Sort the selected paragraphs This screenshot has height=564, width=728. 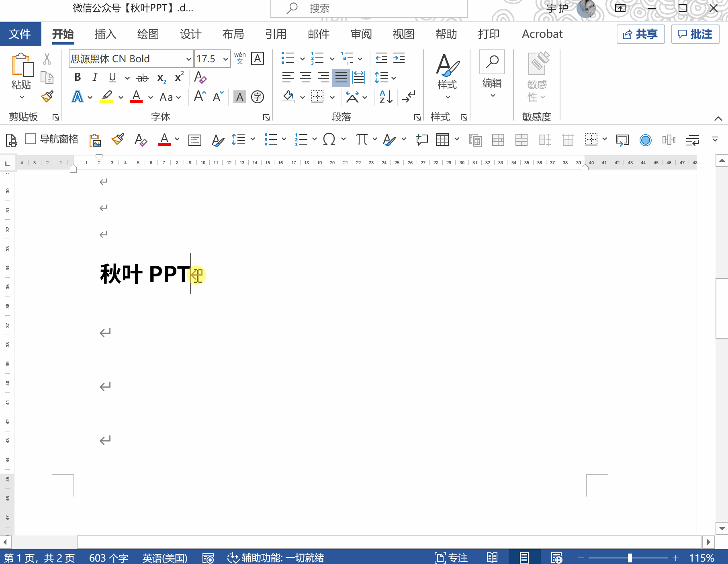coord(386,97)
